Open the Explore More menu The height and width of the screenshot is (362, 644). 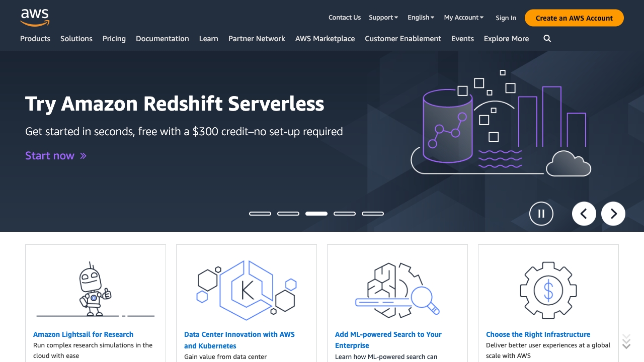[506, 39]
